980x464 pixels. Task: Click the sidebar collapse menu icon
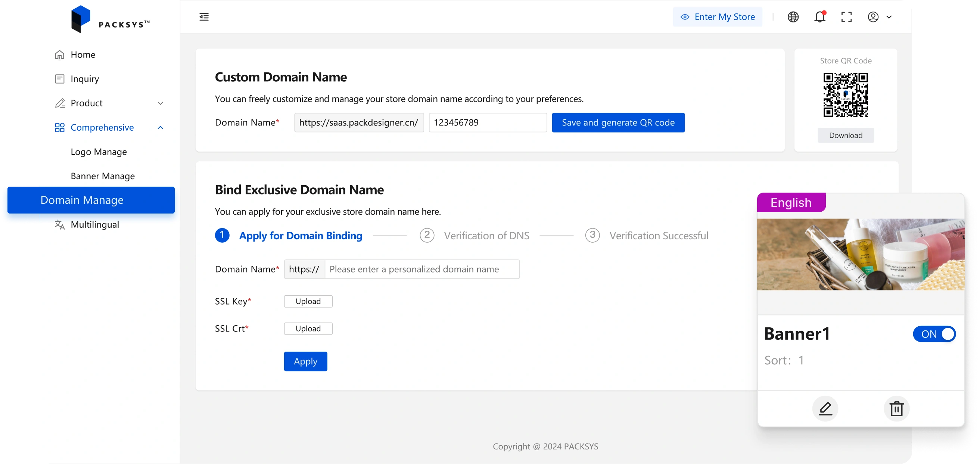(204, 17)
